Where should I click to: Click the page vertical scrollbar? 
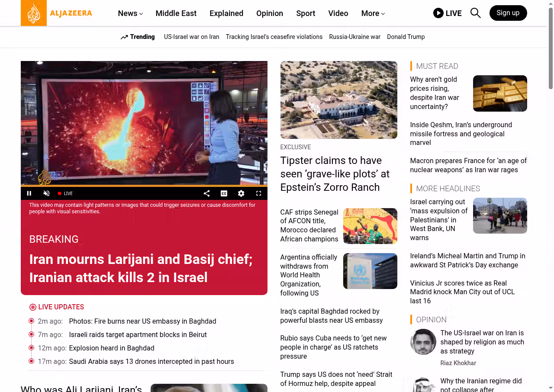[x=551, y=48]
